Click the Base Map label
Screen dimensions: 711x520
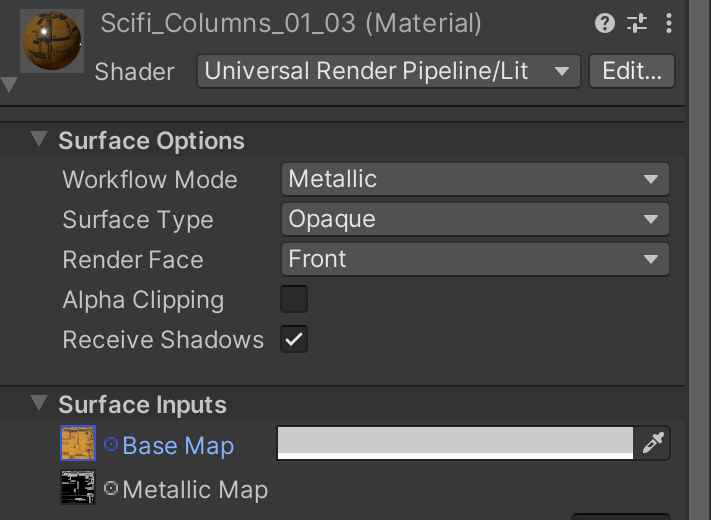(178, 446)
